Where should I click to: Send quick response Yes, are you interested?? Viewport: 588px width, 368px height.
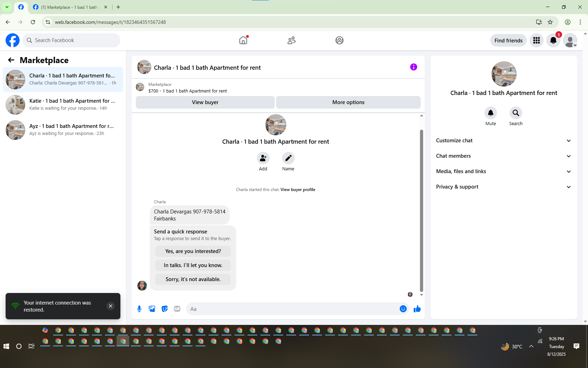pos(193,251)
